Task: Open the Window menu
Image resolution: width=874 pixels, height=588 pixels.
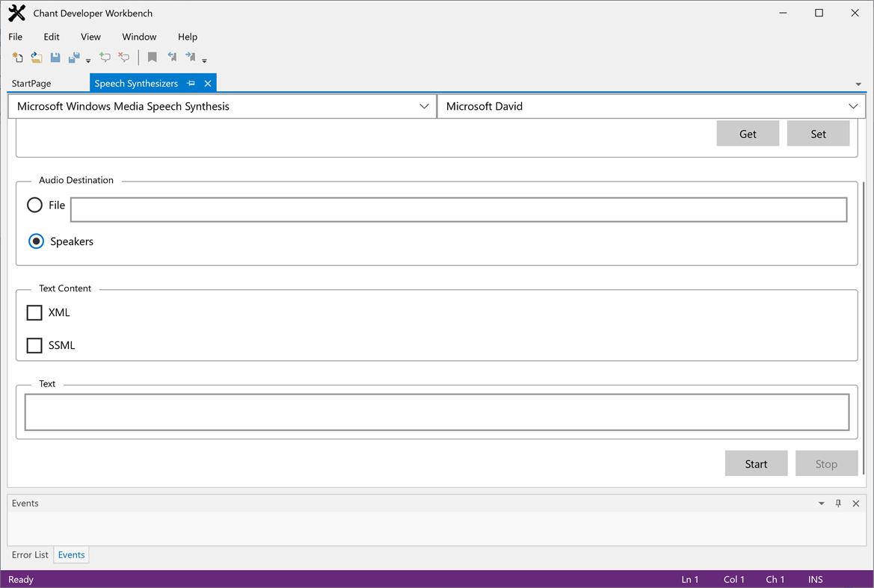Action: (139, 37)
